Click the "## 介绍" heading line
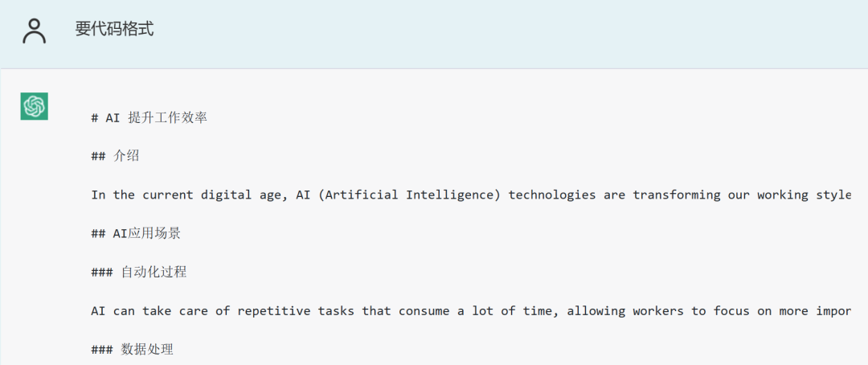 tap(115, 156)
